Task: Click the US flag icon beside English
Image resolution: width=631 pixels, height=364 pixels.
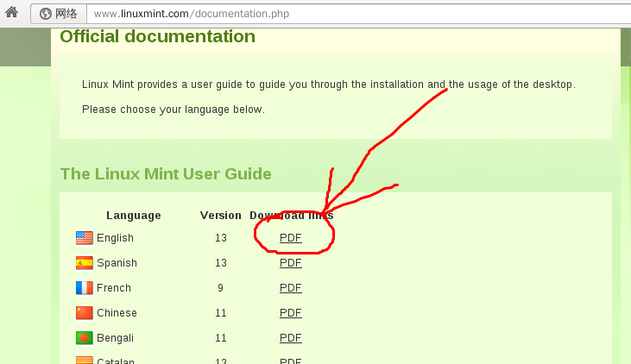Action: [x=84, y=238]
